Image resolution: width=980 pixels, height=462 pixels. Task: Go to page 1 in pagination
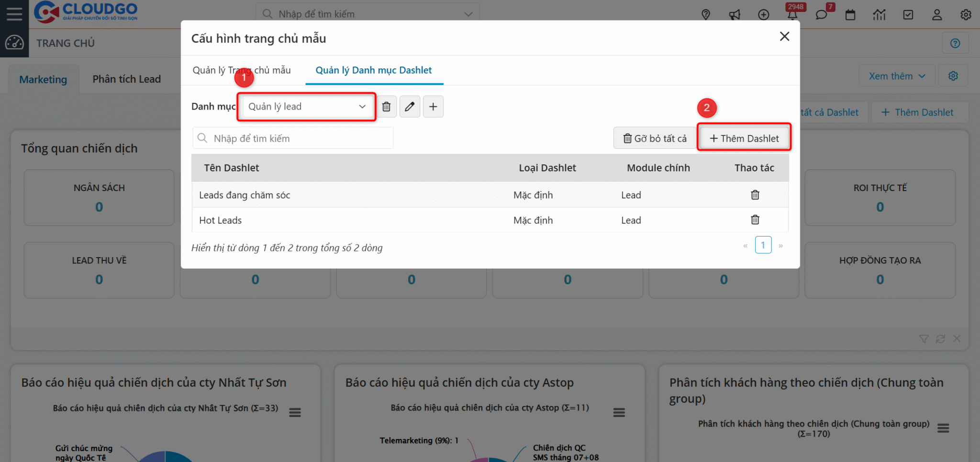pos(763,245)
